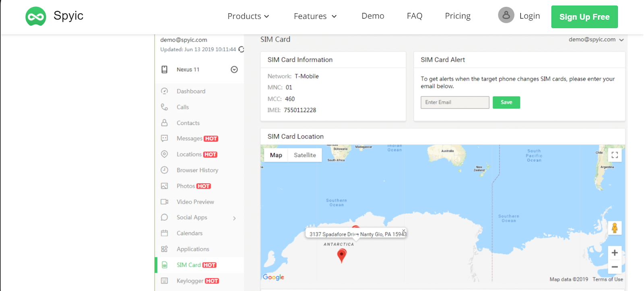This screenshot has width=644, height=291.
Task: Open the FAQ page
Action: click(415, 16)
